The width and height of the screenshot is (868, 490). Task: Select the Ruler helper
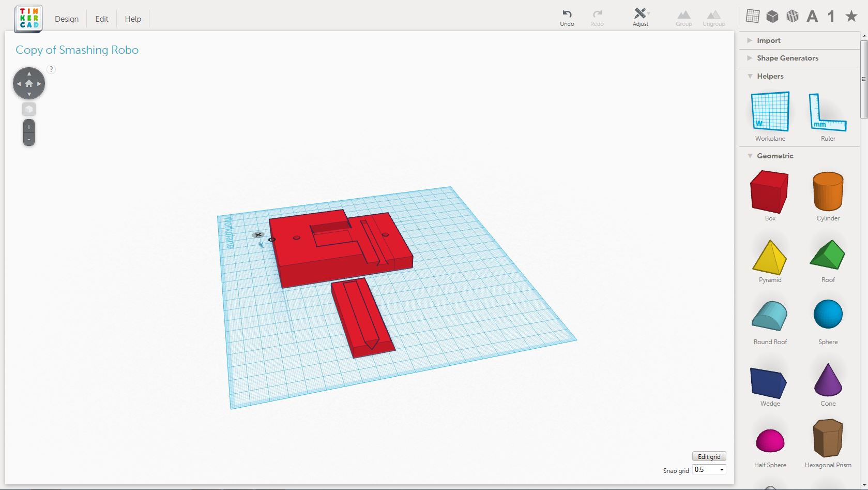point(827,112)
